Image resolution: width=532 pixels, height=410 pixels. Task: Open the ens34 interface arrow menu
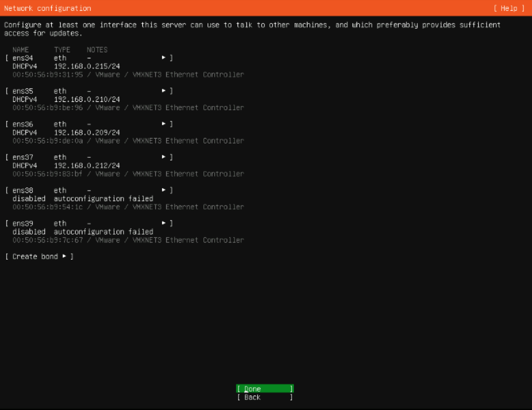[164, 58]
